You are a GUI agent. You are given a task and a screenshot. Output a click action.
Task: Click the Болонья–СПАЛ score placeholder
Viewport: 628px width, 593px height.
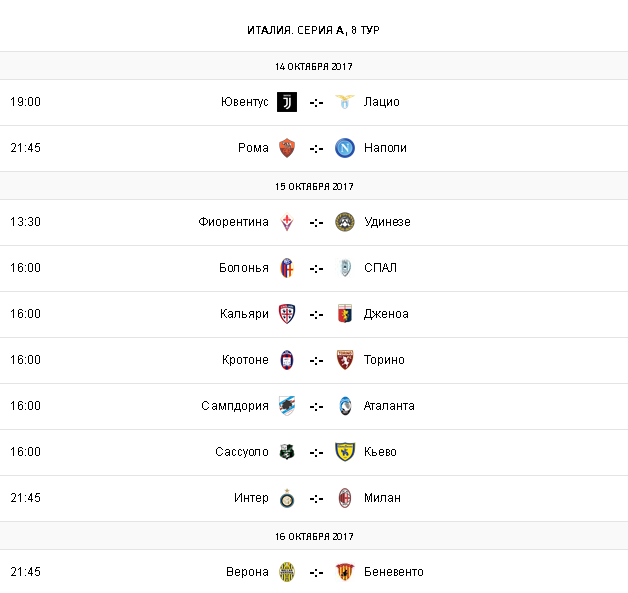coord(316,268)
